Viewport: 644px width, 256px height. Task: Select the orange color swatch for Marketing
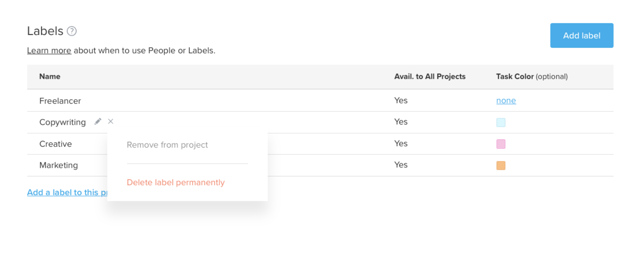[x=501, y=165]
